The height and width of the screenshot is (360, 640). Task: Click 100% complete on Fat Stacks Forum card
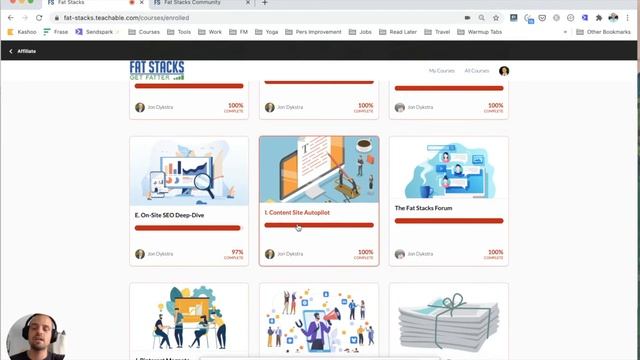494,254
